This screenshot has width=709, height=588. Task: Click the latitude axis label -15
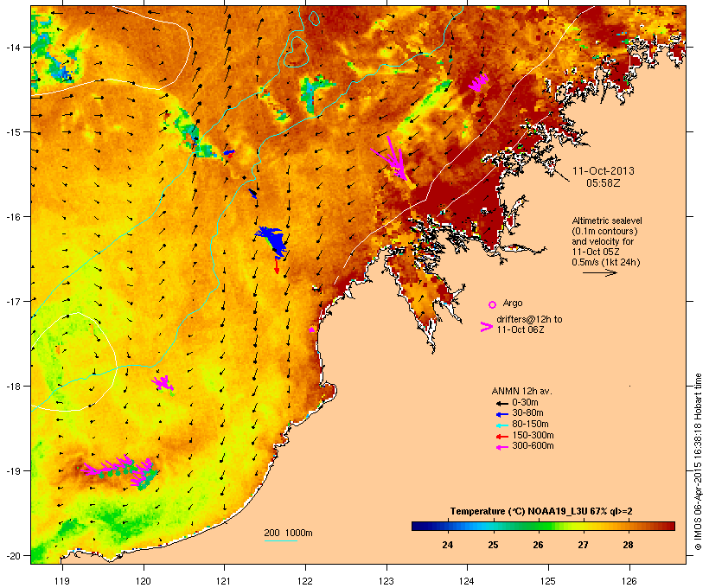(12, 132)
